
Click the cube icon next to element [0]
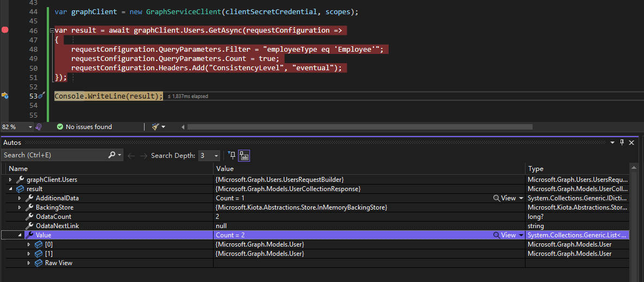(39, 244)
